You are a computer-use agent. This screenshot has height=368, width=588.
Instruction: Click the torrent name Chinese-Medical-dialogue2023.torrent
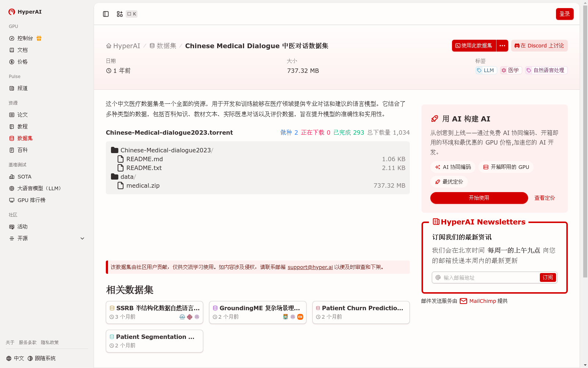(169, 132)
